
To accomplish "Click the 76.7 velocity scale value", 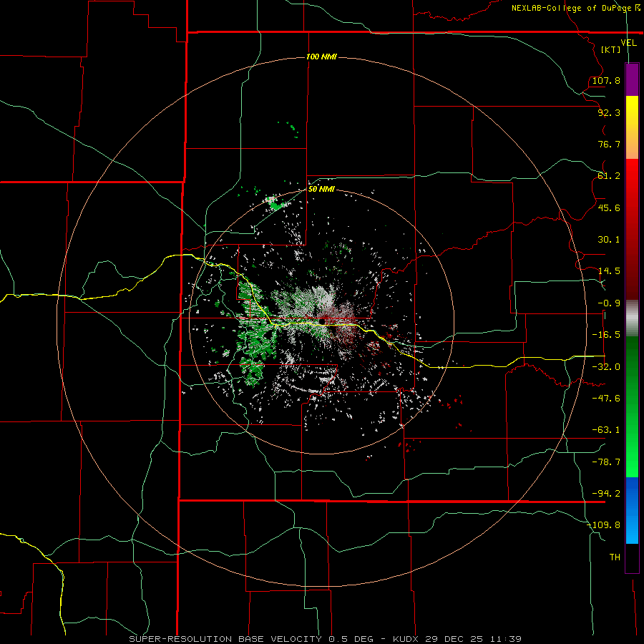I will tap(609, 144).
